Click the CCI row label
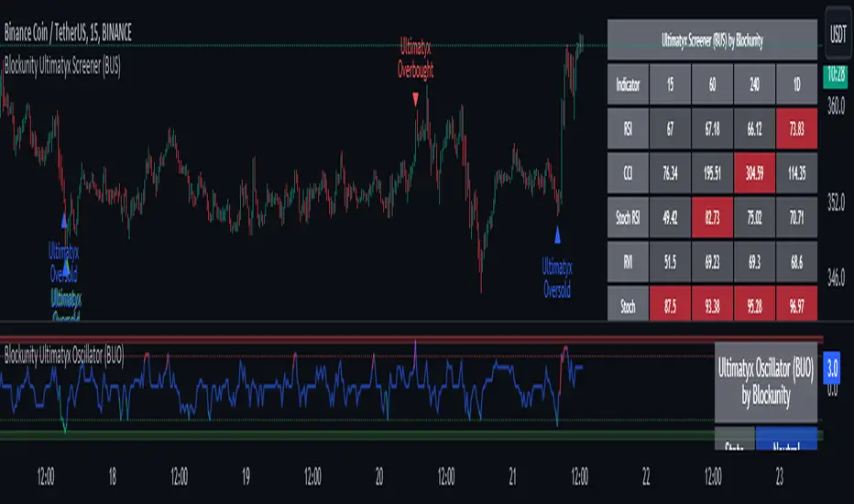Screen dimensions: 854x504 tap(628, 173)
